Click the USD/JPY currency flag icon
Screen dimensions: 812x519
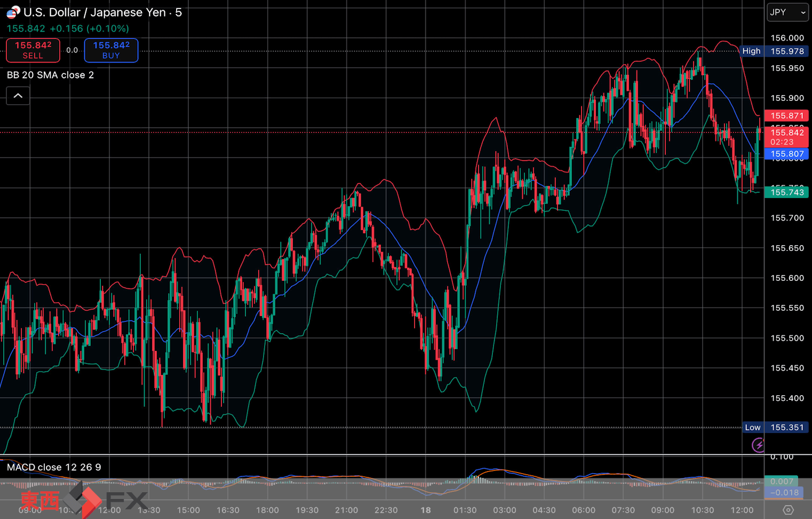tap(13, 12)
